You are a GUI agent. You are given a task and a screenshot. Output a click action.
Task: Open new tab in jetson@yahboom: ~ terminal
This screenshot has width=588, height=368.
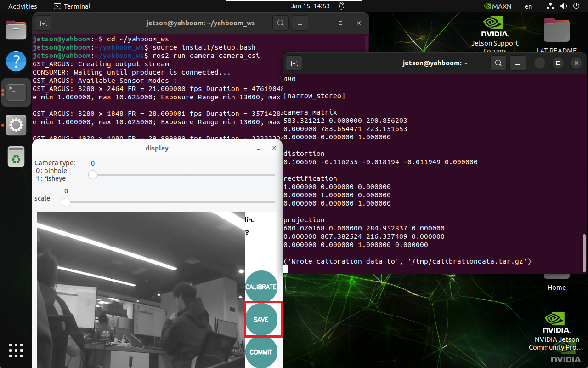(294, 63)
